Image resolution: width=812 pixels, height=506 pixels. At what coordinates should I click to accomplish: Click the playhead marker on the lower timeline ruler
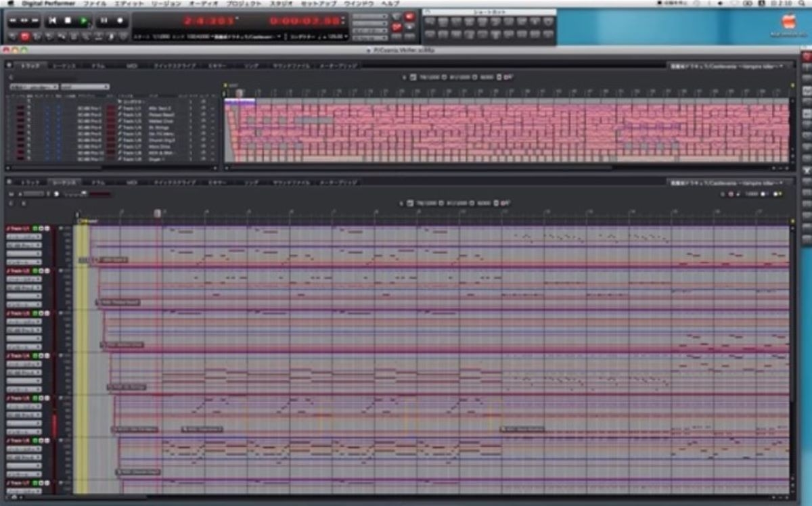click(x=157, y=213)
